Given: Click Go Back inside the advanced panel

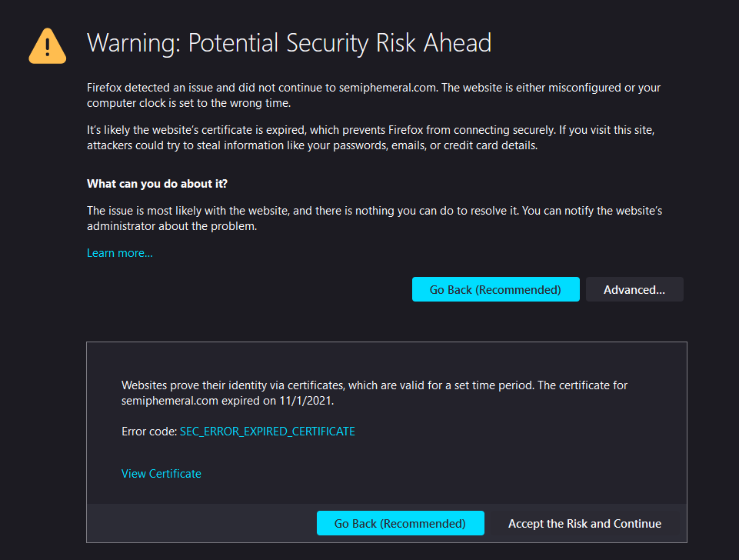Looking at the screenshot, I should pyautogui.click(x=400, y=523).
